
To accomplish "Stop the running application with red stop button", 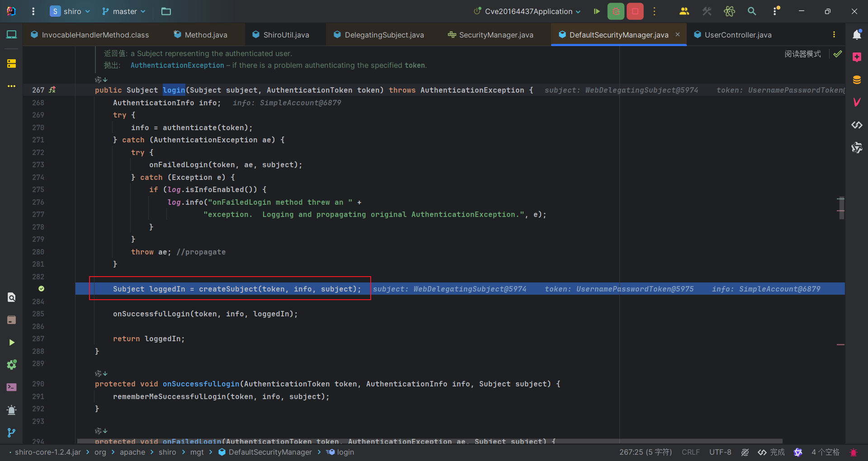I will pyautogui.click(x=635, y=11).
